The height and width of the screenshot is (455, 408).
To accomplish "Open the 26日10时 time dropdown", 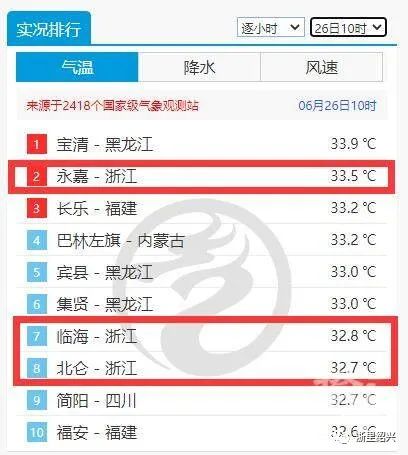I will [x=348, y=27].
